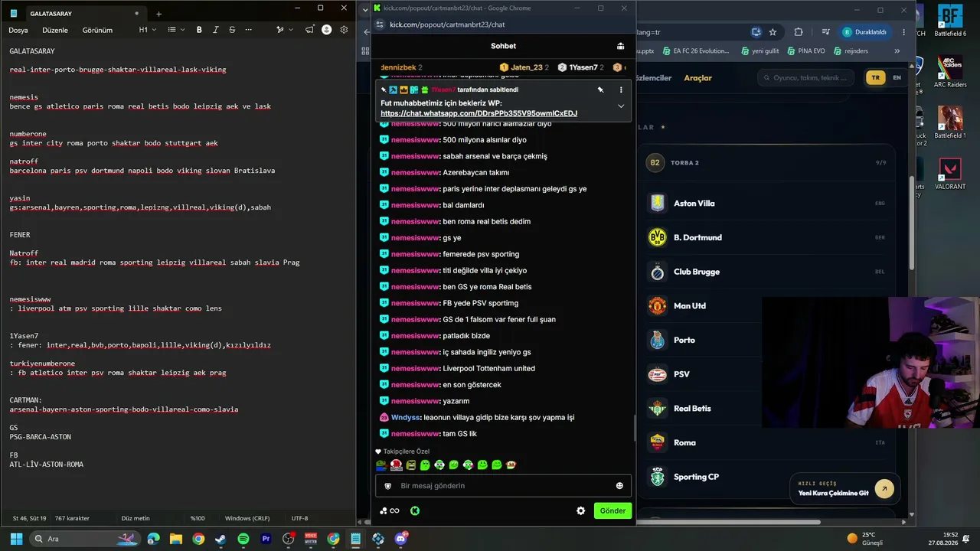Click the install app icon in address bar
980x551 pixels.
756,32
